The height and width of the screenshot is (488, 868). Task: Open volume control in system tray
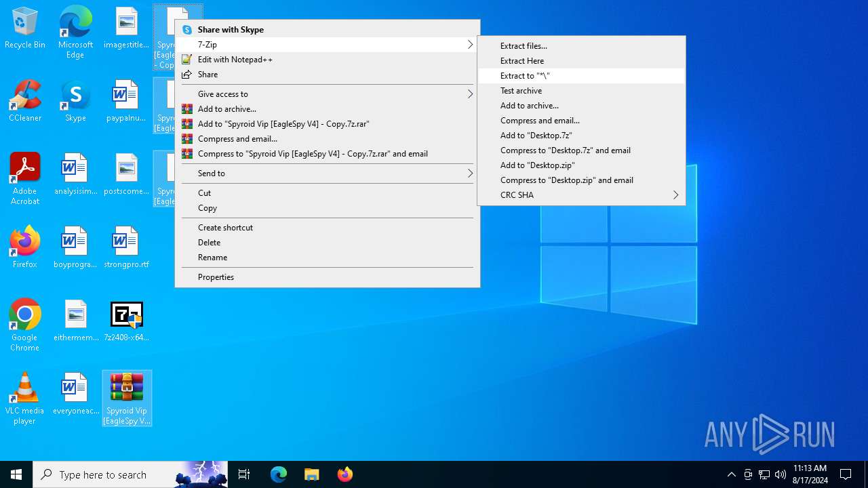pyautogui.click(x=781, y=474)
